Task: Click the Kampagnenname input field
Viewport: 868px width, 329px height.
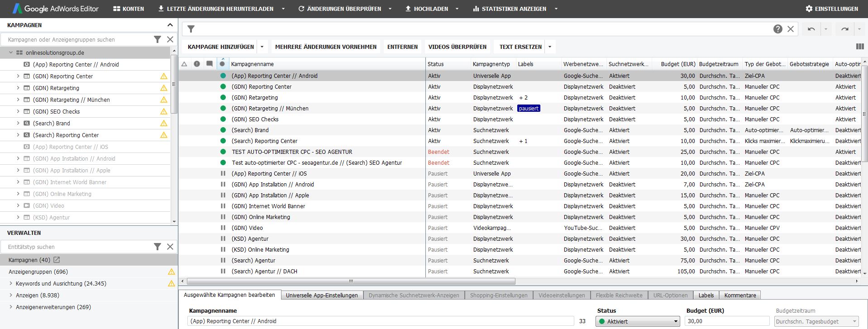Action: click(381, 321)
